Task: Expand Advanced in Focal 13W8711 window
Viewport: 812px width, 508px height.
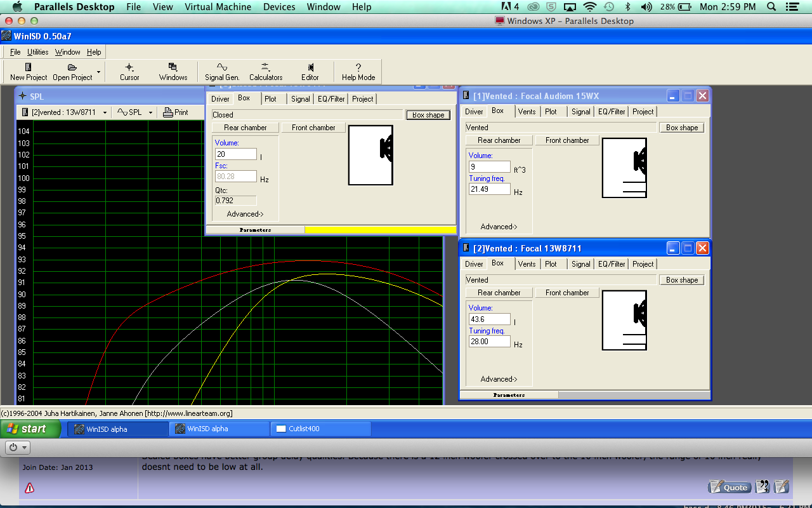Action: click(x=499, y=379)
